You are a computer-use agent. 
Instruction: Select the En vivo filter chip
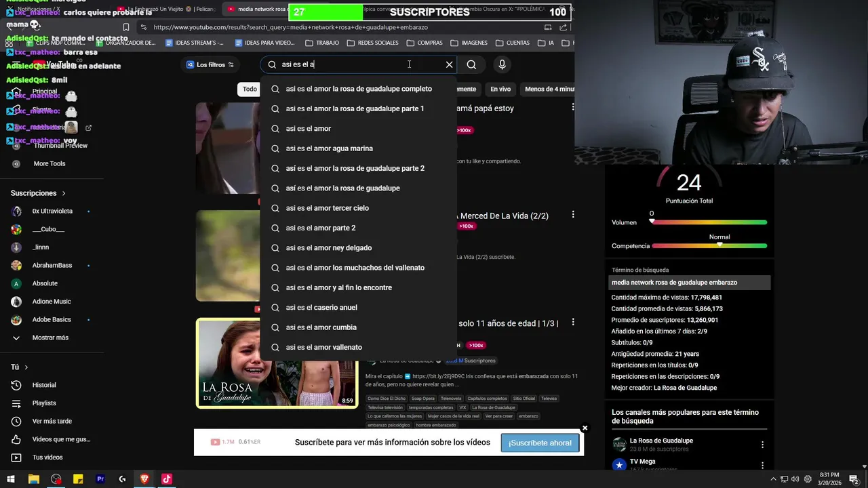coord(500,89)
